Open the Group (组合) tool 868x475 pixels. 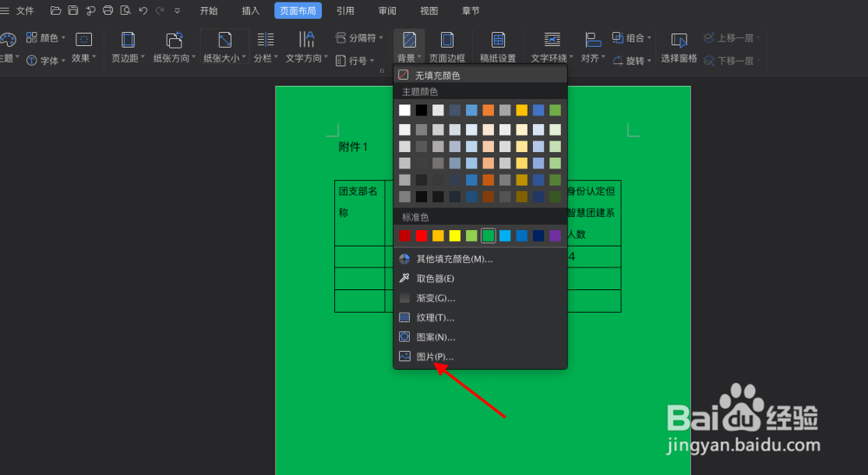pos(632,37)
